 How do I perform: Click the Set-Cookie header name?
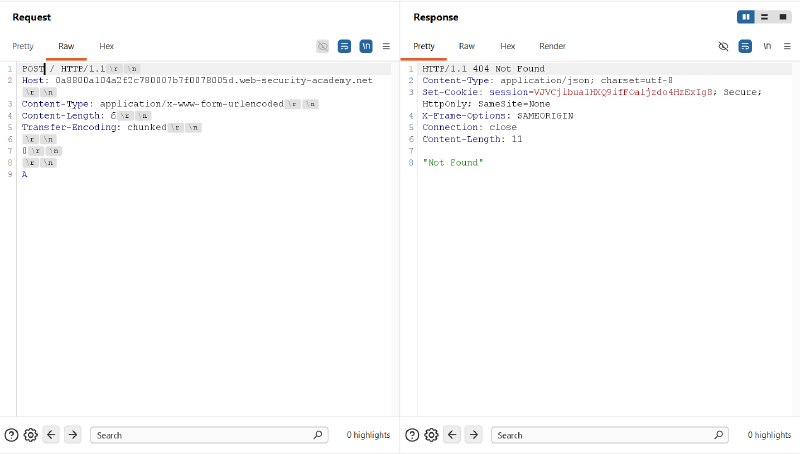click(449, 92)
